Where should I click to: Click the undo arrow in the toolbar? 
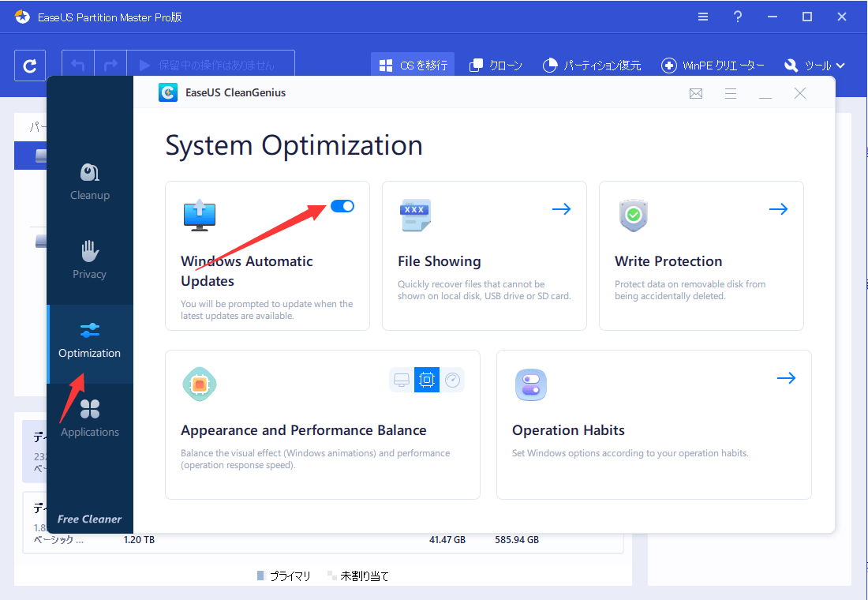click(x=77, y=65)
